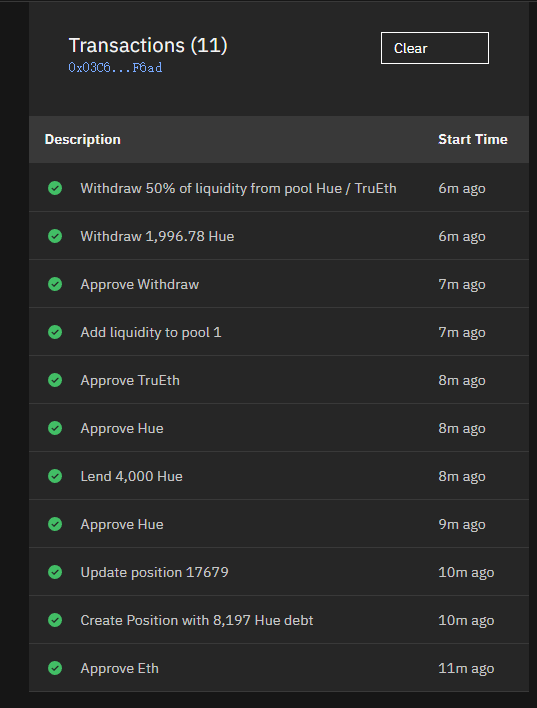Select 'Create Position with 8,197 Hue debt' text
This screenshot has width=537, height=708.
pyautogui.click(x=197, y=620)
